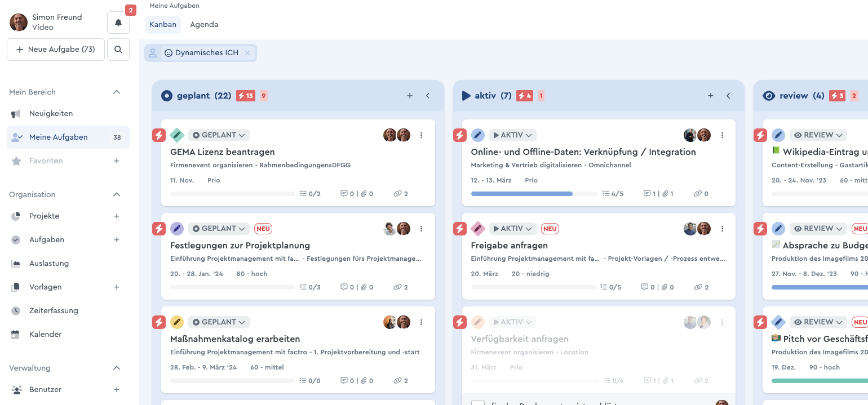The height and width of the screenshot is (405, 868).
Task: Open Favoriten in sidebar
Action: coord(46,161)
